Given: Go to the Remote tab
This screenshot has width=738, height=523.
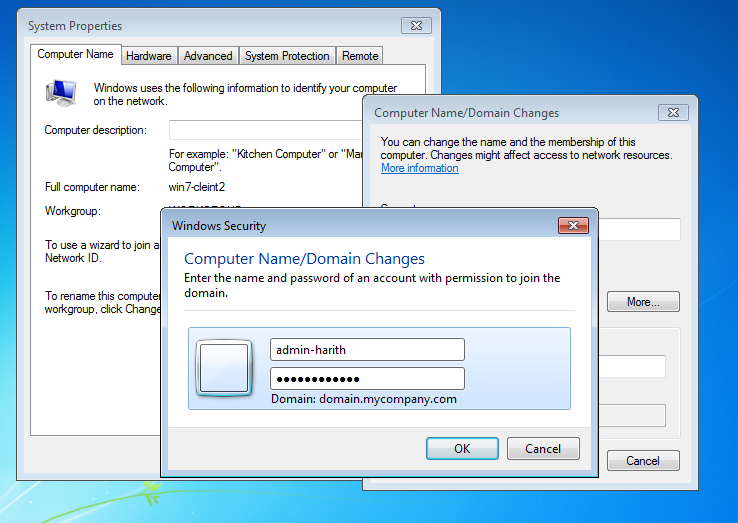Looking at the screenshot, I should 360,56.
